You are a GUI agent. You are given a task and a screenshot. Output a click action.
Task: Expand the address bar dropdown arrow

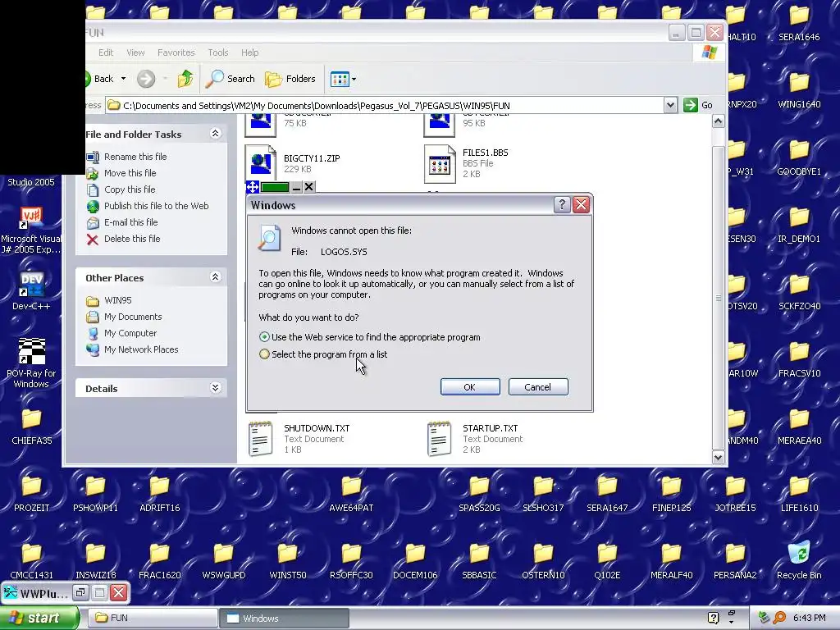670,106
